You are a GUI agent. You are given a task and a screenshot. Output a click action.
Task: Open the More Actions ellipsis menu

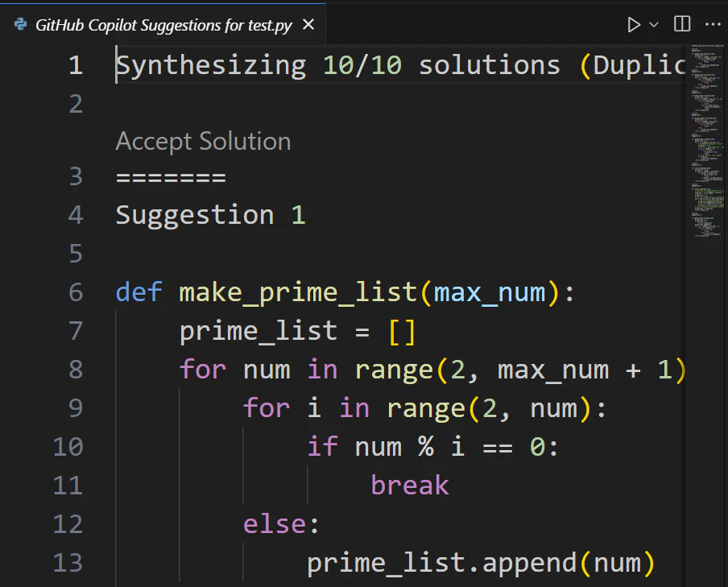coord(713,24)
